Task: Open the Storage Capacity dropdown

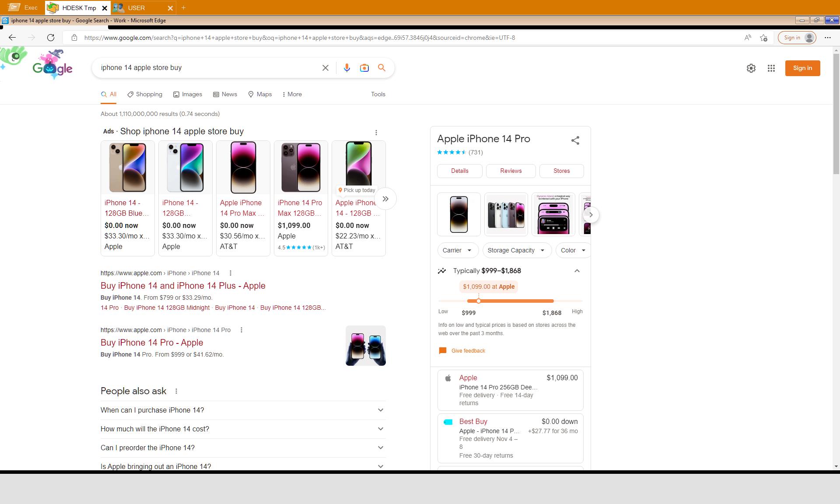Action: coord(517,250)
